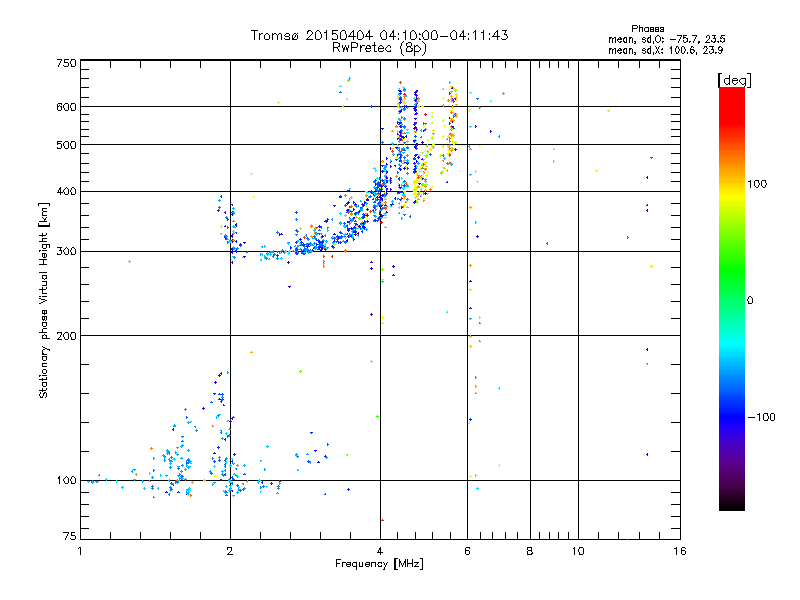Click the subtitle "RwPretec (8p)"
Image resolution: width=800 pixels, height=600 pixels.
point(379,48)
